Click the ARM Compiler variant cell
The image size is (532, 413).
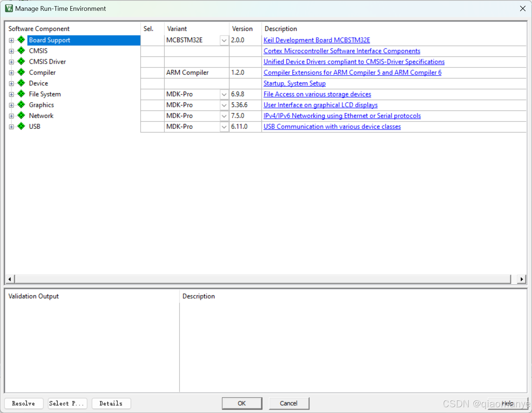click(x=197, y=72)
